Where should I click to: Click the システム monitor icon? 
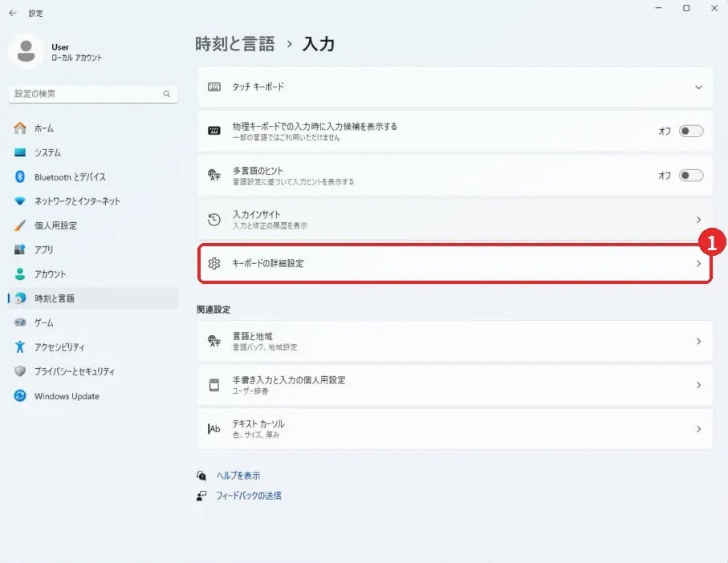coord(20,152)
